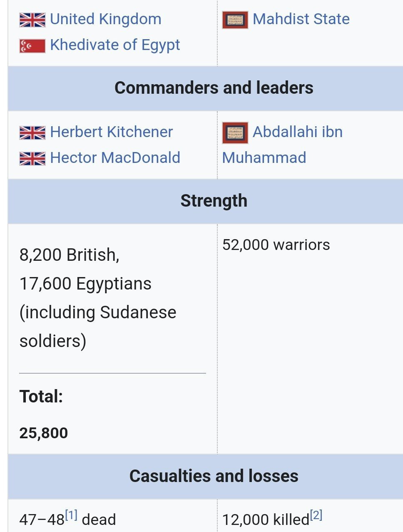Click the 52,000 warriors text
The width and height of the screenshot is (403, 532).
click(x=276, y=245)
